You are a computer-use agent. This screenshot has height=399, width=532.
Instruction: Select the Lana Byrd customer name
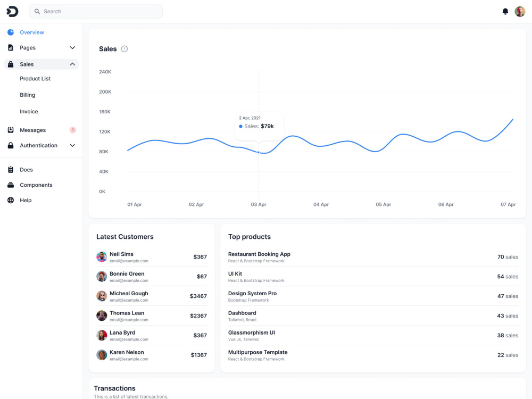(x=122, y=332)
